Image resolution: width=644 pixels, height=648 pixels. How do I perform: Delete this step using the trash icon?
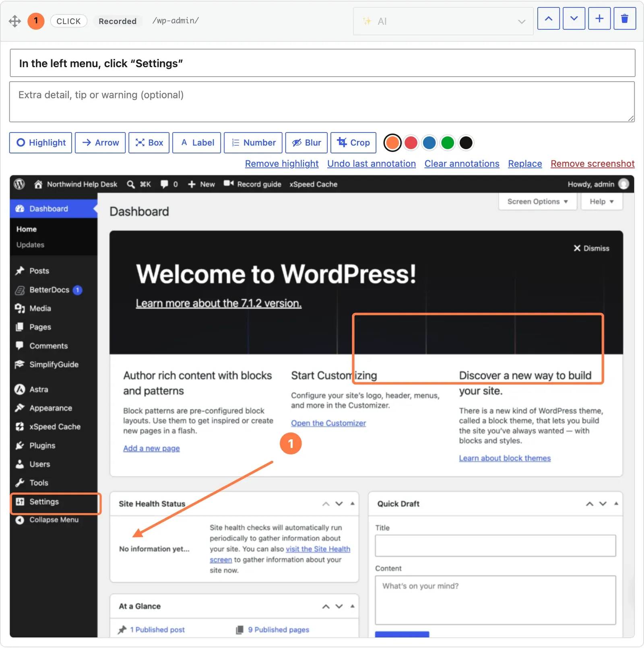tap(625, 19)
